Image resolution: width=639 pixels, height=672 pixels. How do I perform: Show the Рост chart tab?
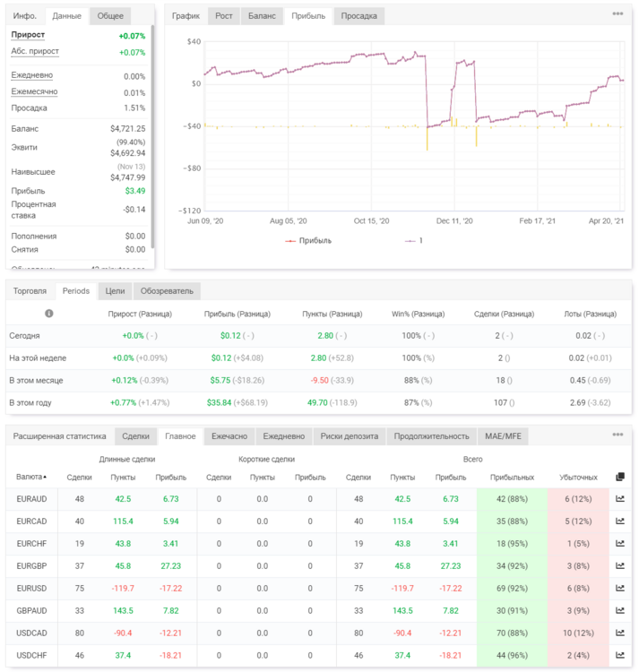pos(224,16)
